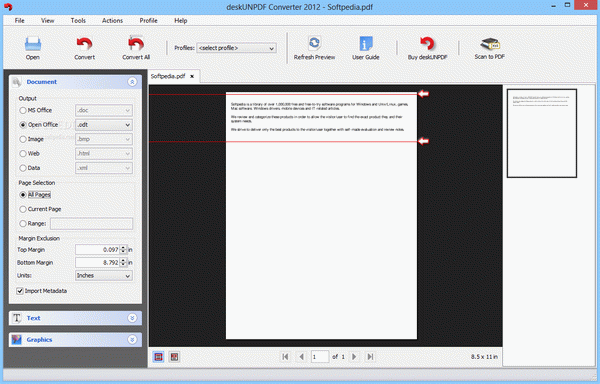Image resolution: width=600 pixels, height=384 pixels.
Task: Click the Top Margin value field
Action: tap(98, 250)
